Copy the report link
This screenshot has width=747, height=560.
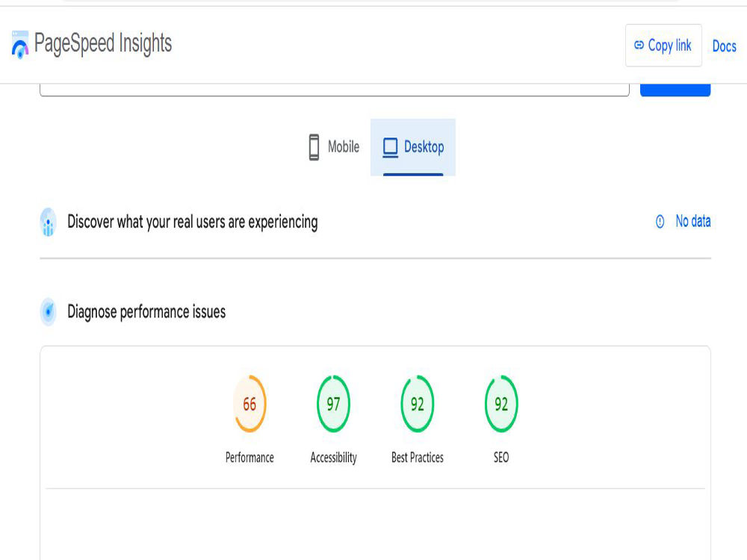(x=663, y=46)
